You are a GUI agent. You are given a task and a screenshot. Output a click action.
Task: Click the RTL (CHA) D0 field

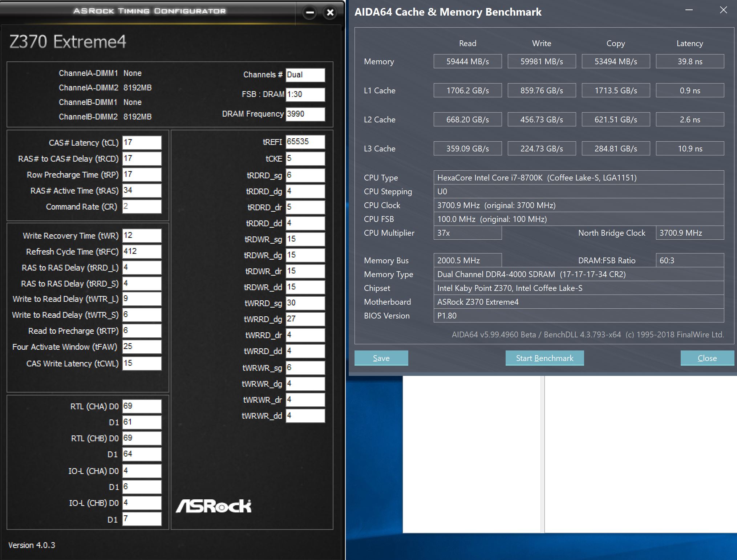(x=142, y=406)
